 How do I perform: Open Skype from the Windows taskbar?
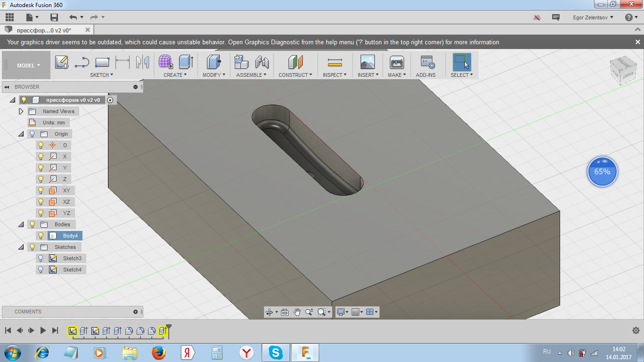(275, 352)
